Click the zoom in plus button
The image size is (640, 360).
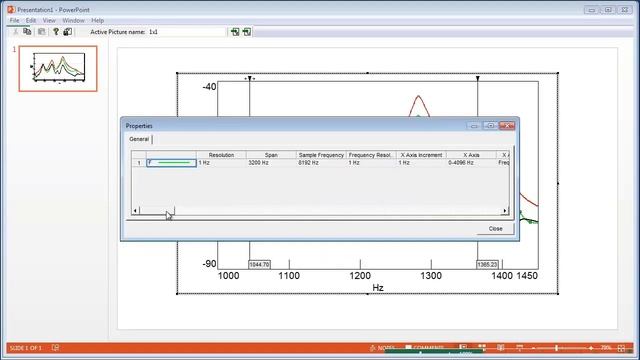[591, 348]
